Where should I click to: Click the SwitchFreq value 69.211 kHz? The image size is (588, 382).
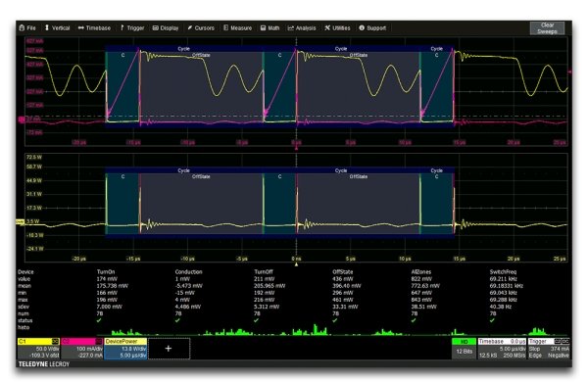pos(503,279)
